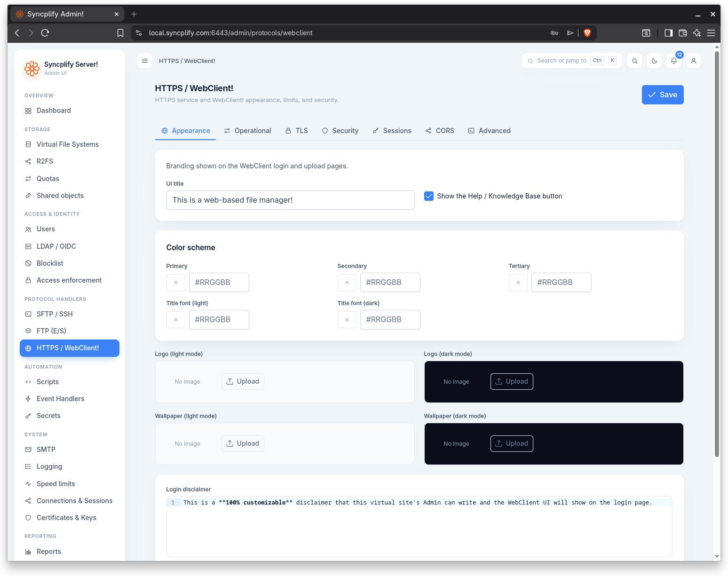Clear the Primary color with X button
The width and height of the screenshot is (728, 576).
176,283
